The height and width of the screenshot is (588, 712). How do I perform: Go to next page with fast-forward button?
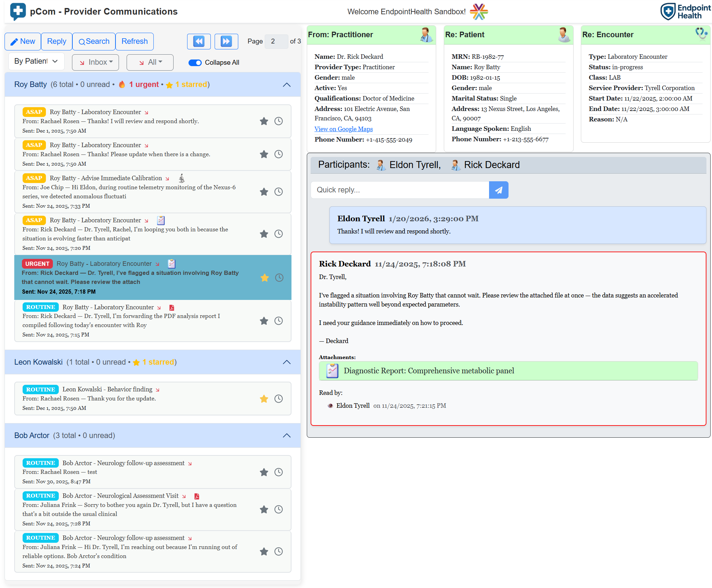coord(226,41)
